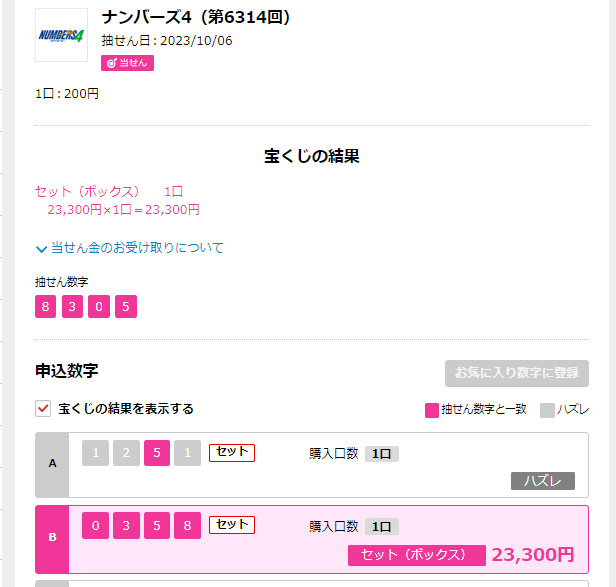Click drawn number tile 8
616x587 pixels.
coord(46,306)
